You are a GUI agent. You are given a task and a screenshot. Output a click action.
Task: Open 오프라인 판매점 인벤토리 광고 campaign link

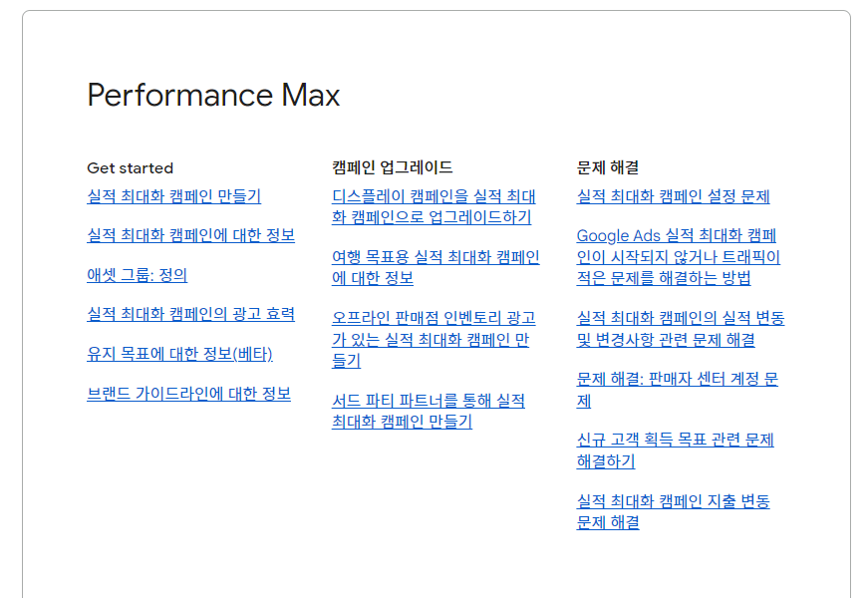[434, 339]
